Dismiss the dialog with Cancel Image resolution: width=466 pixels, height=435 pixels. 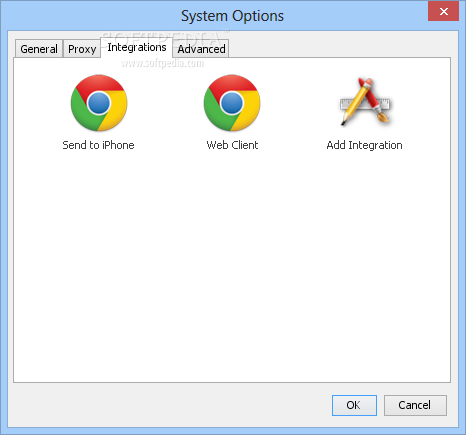click(415, 405)
